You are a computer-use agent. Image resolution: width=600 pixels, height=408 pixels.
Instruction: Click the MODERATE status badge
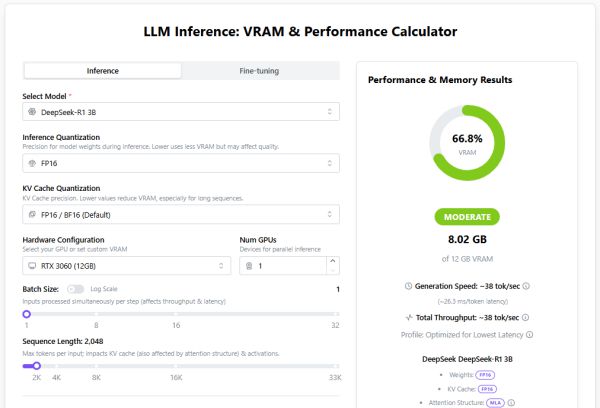[467, 216]
